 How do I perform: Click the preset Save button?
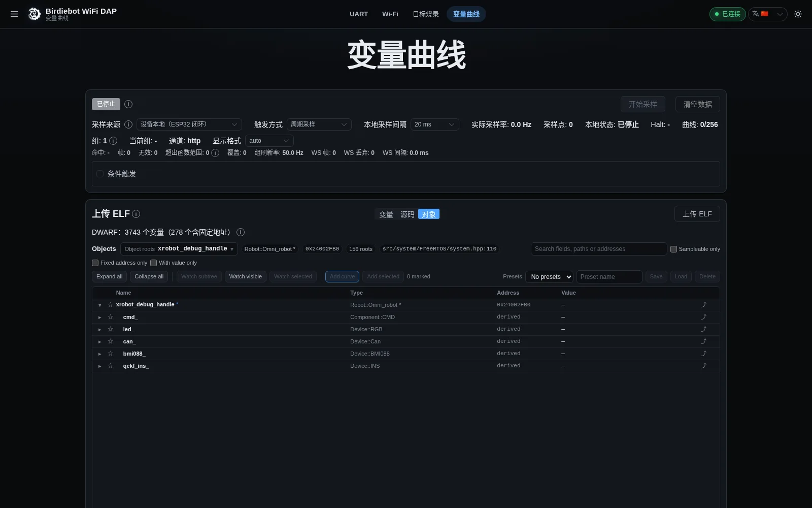(x=656, y=277)
